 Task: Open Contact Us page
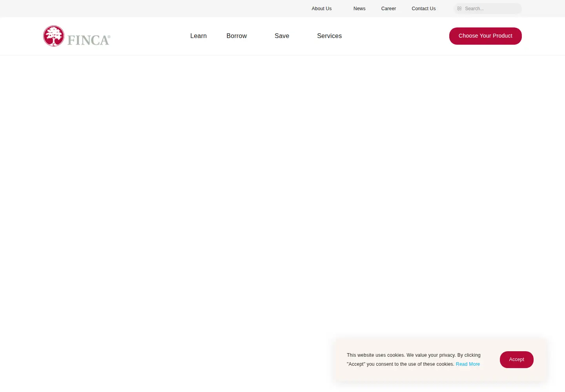(x=424, y=9)
